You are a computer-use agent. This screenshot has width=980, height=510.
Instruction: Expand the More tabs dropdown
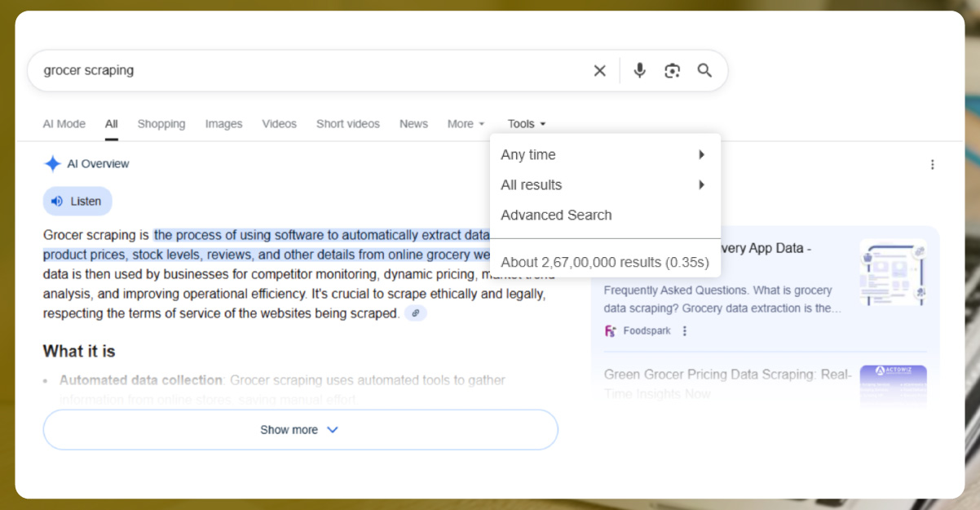[466, 124]
